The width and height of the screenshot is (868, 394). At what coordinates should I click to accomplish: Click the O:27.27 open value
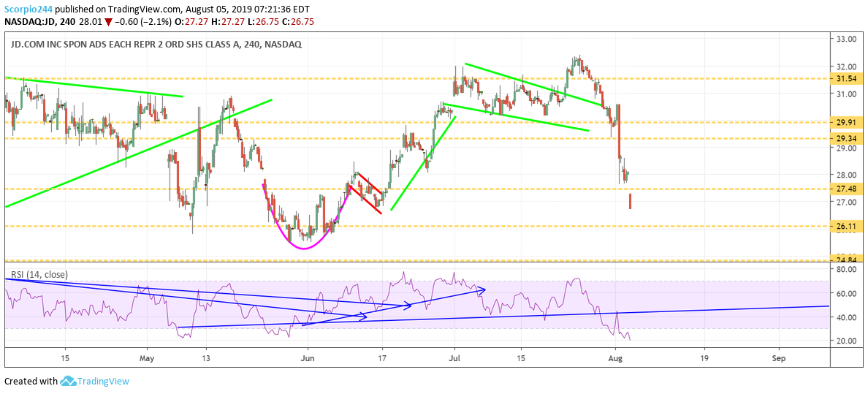(191, 22)
